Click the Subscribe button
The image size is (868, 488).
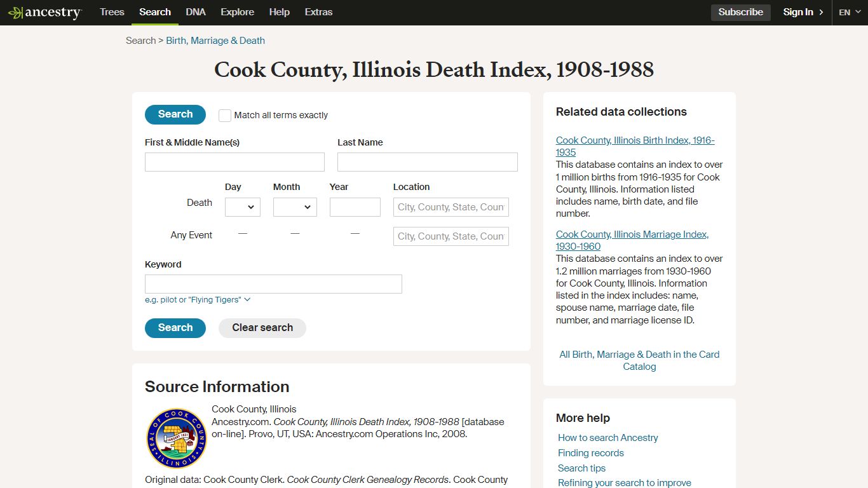(741, 12)
